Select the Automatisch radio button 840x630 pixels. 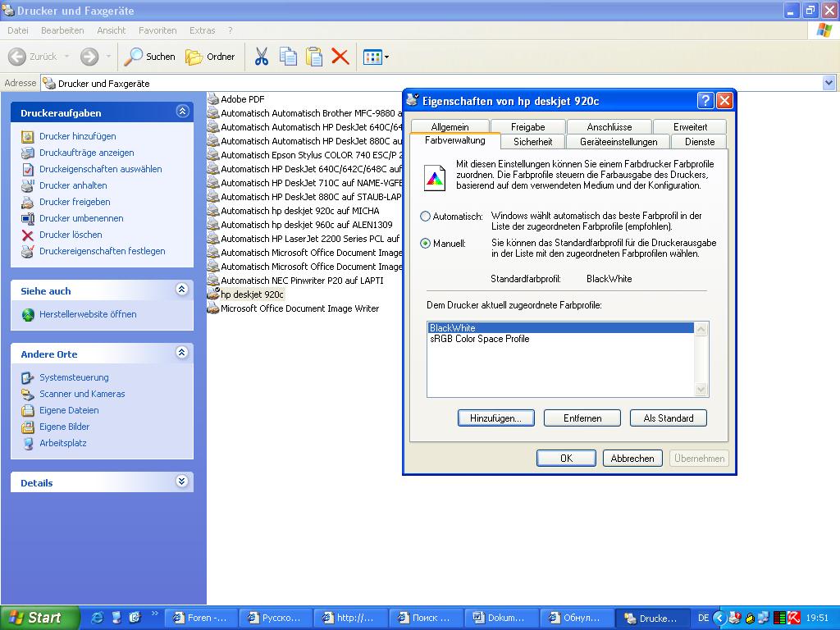pyautogui.click(x=425, y=217)
